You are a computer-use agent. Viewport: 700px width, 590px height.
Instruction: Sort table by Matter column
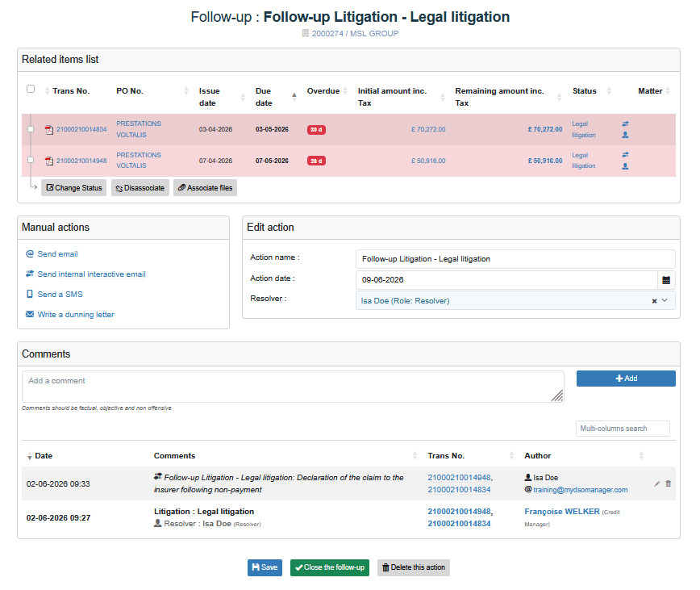[x=668, y=91]
